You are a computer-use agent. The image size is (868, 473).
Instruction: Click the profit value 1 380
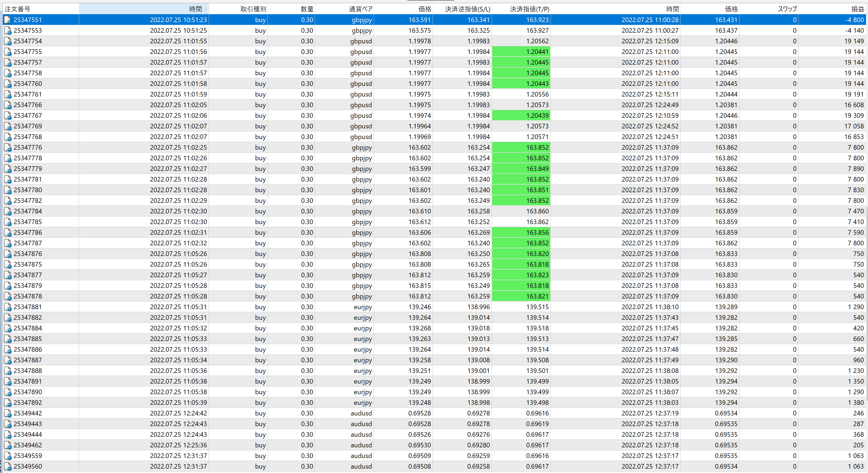[x=856, y=403]
